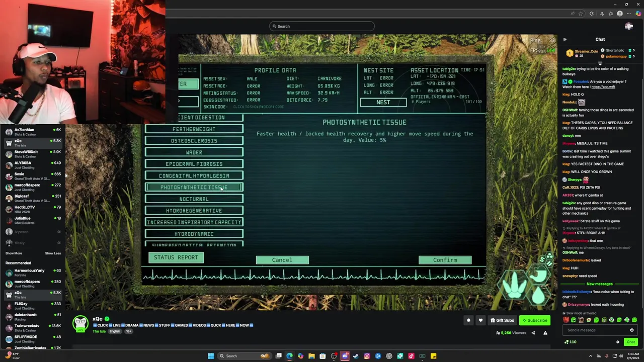Open Microsoft Store from the taskbar
The height and width of the screenshot is (362, 644).
[323, 356]
